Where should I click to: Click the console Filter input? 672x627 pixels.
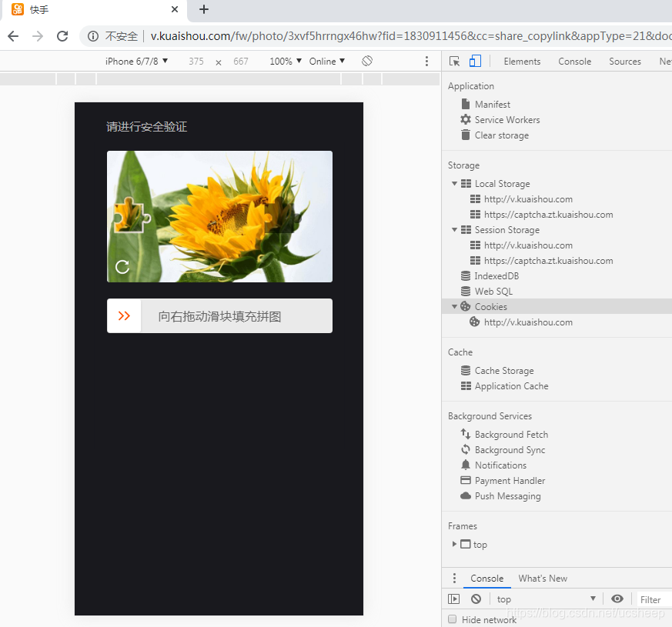tap(654, 599)
